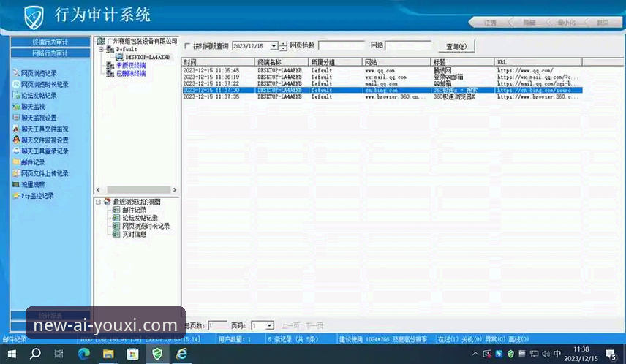Select the 广州赛维包装设备有限公司 root node

point(141,41)
